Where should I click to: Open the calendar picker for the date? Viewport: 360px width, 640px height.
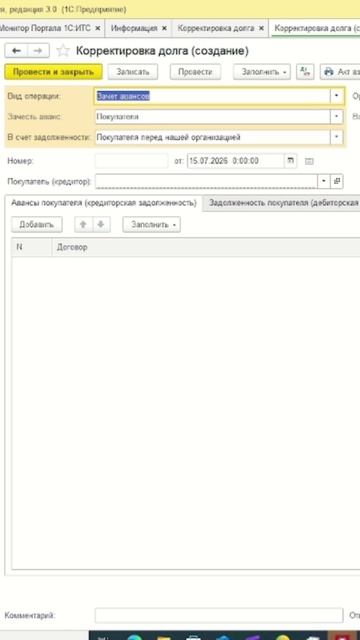tap(291, 161)
